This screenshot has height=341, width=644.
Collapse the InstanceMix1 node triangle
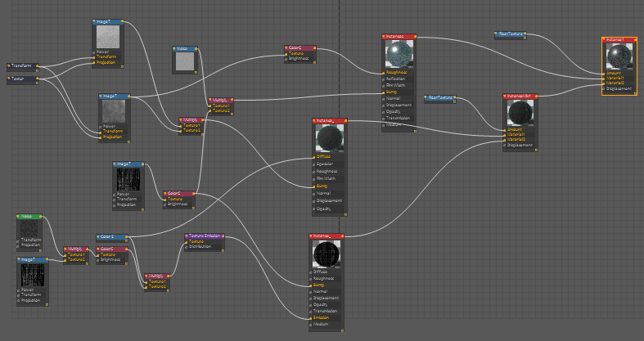(x=506, y=96)
